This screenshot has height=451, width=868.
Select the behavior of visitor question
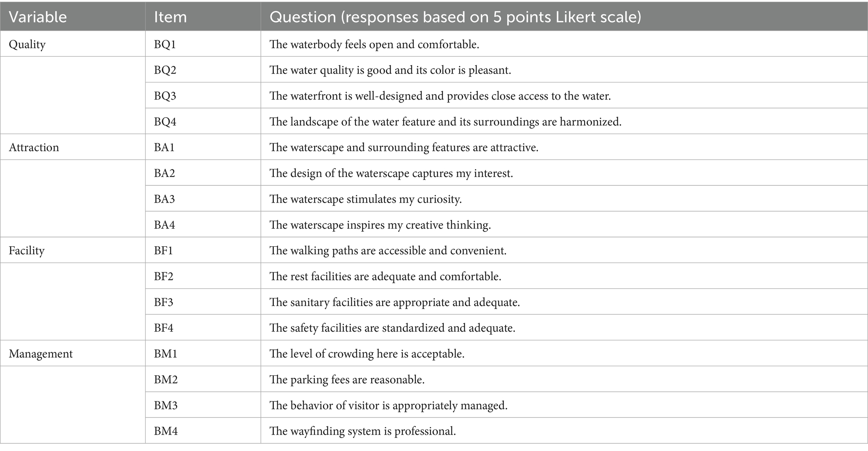388,406
